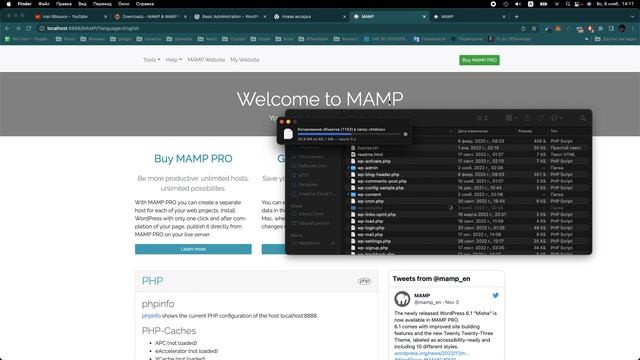Click the Twitter bird icon in the tweet

496,296
